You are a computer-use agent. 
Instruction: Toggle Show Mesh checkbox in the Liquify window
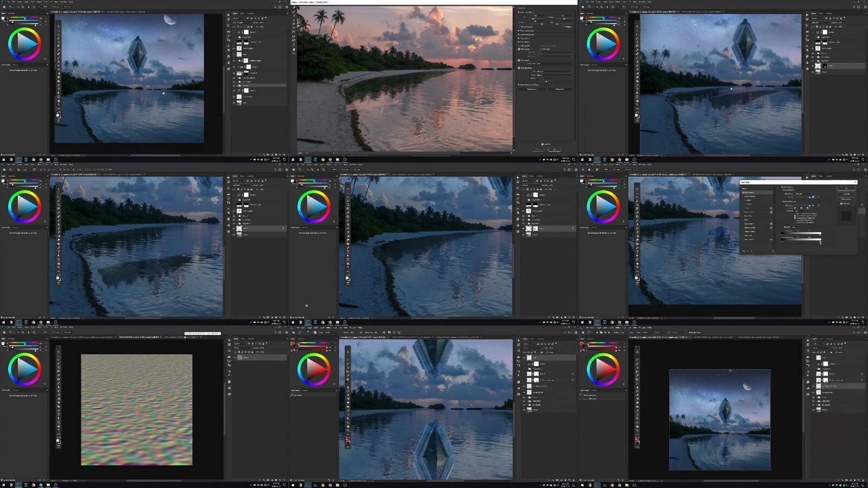[x=541, y=49]
